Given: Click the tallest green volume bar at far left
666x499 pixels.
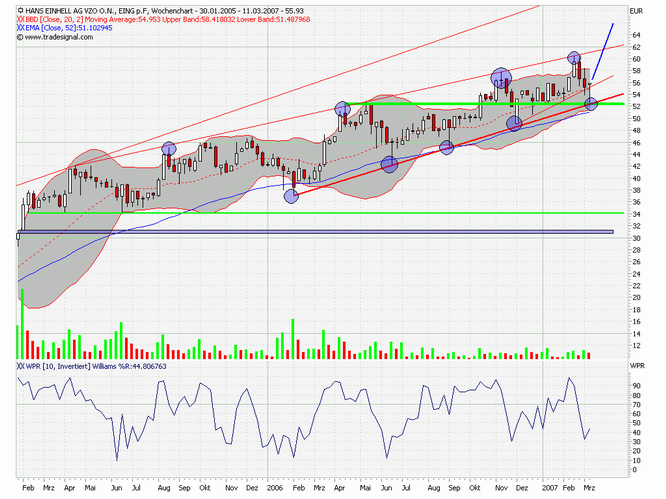Looking at the screenshot, I should [x=21, y=322].
